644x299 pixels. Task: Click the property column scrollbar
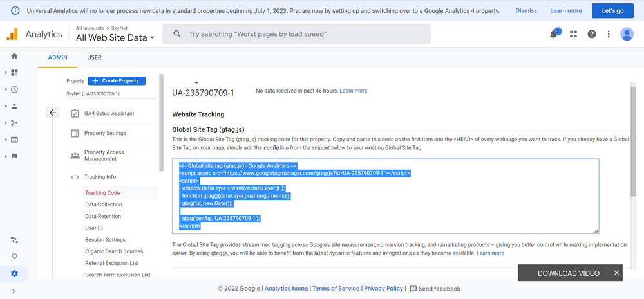[x=162, y=122]
